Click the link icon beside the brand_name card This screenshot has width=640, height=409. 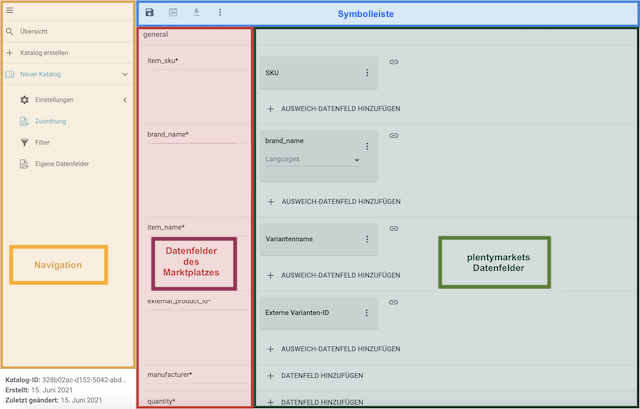point(393,136)
